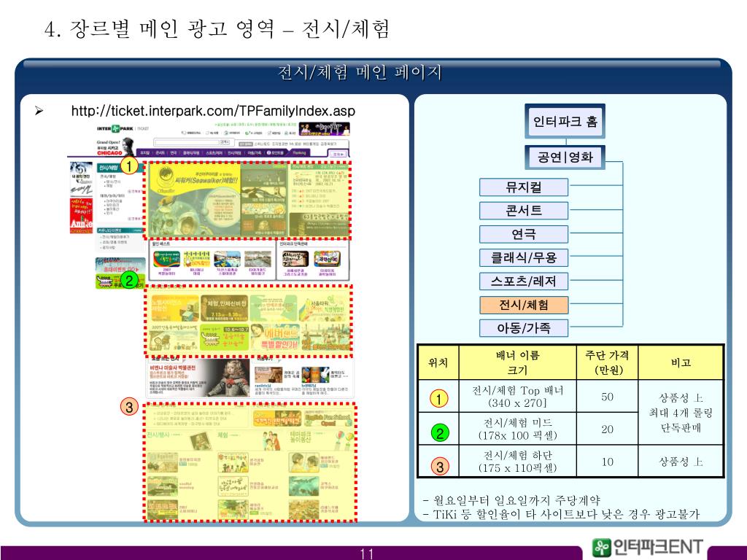The image size is (747, 560).
Task: Click the 전시/체험 메인 페이지 panel header
Action: tap(360, 73)
